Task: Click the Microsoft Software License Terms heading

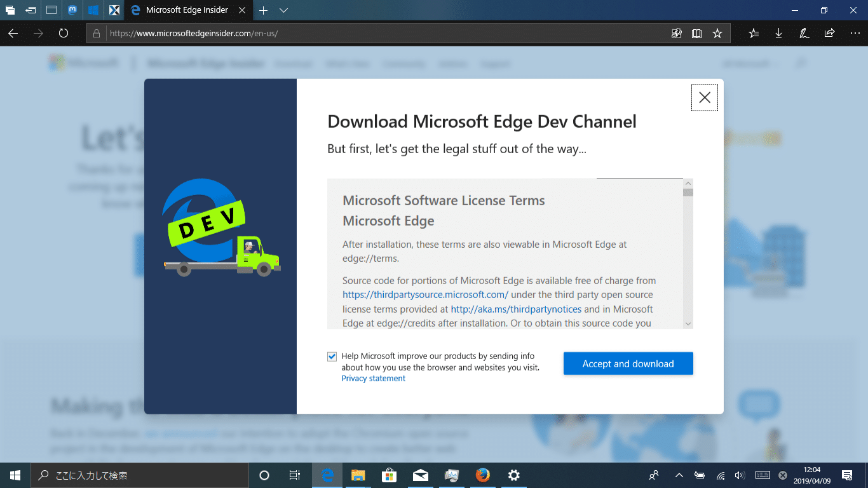Action: point(444,201)
